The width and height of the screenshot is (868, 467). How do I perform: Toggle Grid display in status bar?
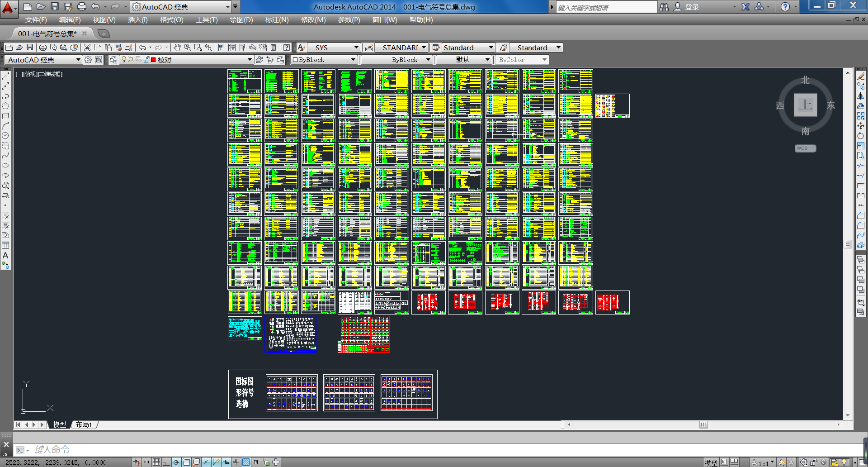[x=156, y=462]
